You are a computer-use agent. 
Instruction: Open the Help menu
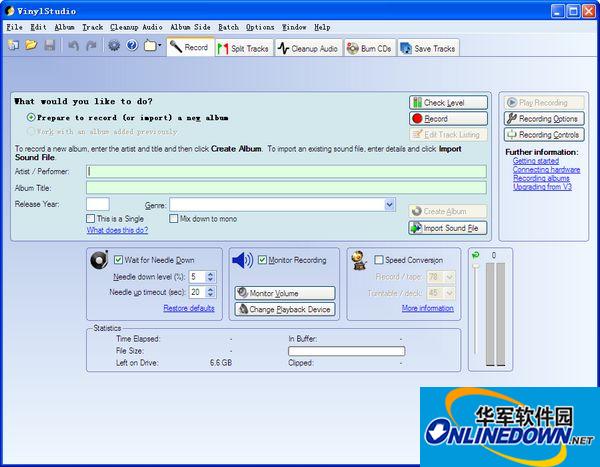click(322, 27)
